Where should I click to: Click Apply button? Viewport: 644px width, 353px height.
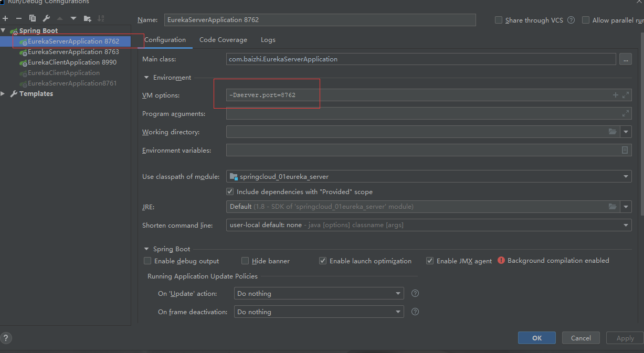(625, 338)
